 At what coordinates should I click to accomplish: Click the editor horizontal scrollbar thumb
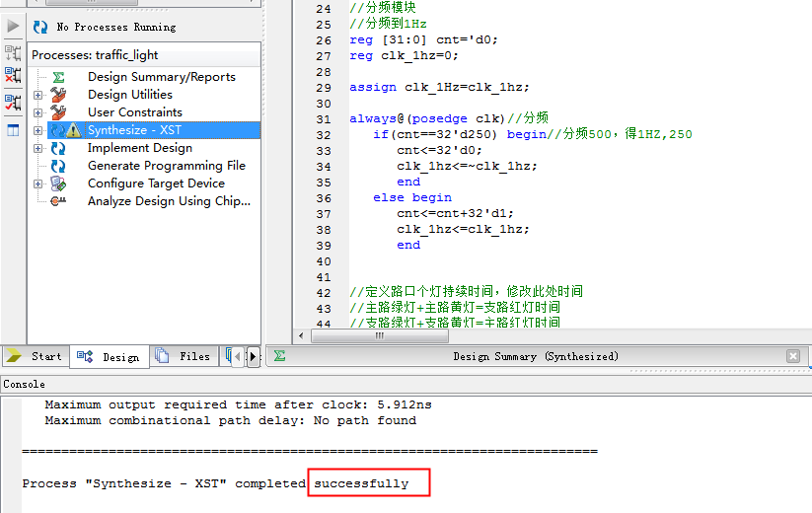[x=380, y=335]
